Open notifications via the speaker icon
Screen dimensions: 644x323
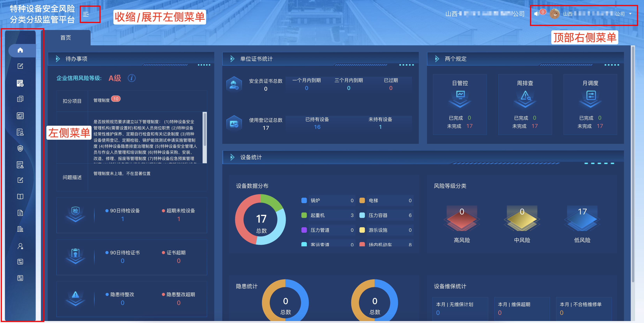click(536, 14)
